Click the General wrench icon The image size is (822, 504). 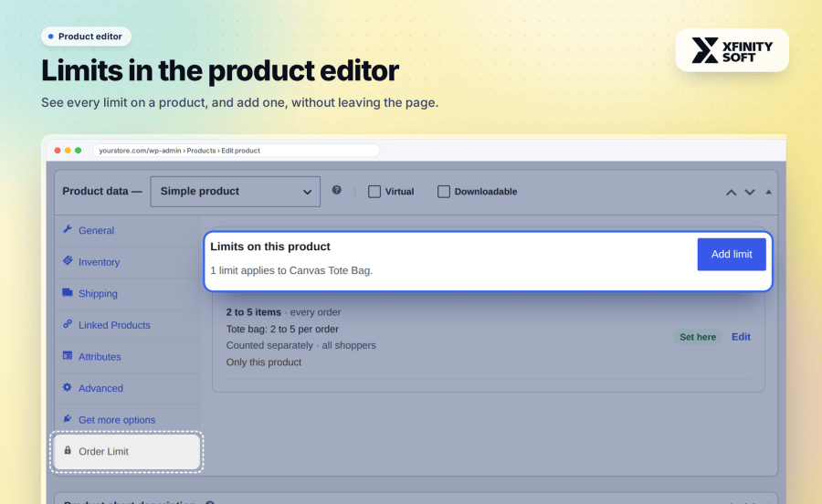[x=67, y=229]
